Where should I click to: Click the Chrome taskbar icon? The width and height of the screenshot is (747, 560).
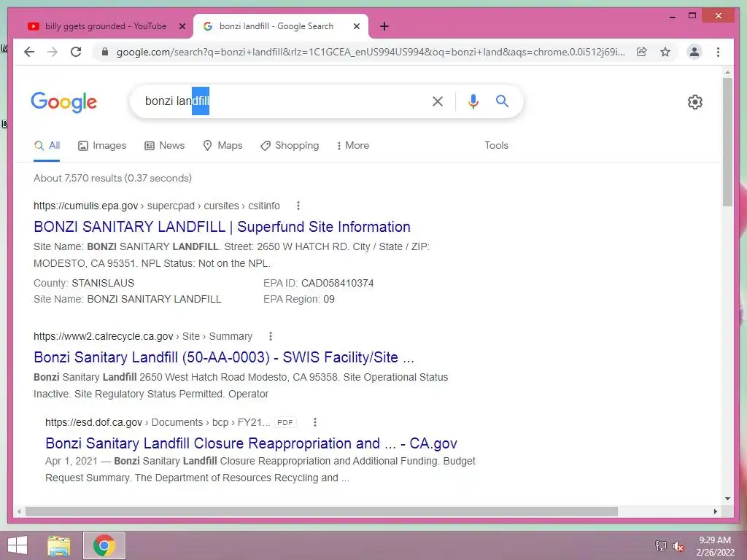click(104, 545)
